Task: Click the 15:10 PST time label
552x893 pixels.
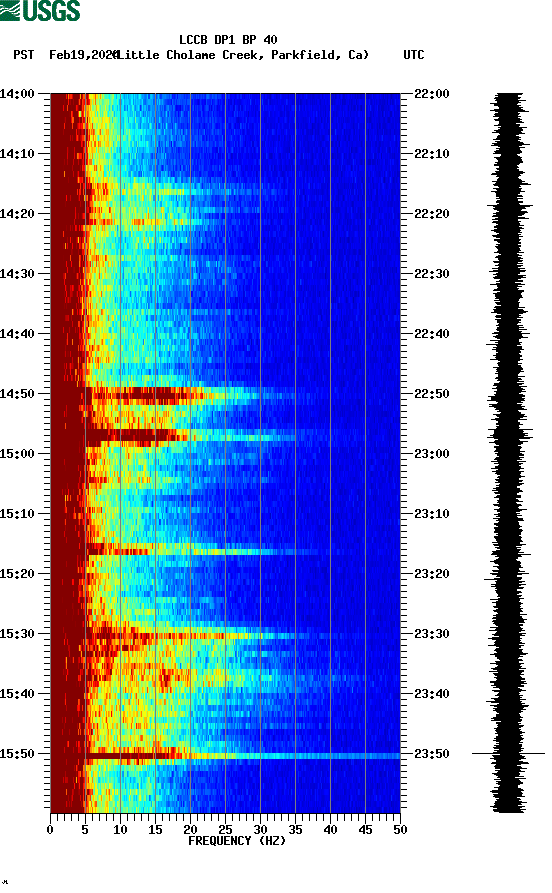Action: 17,514
